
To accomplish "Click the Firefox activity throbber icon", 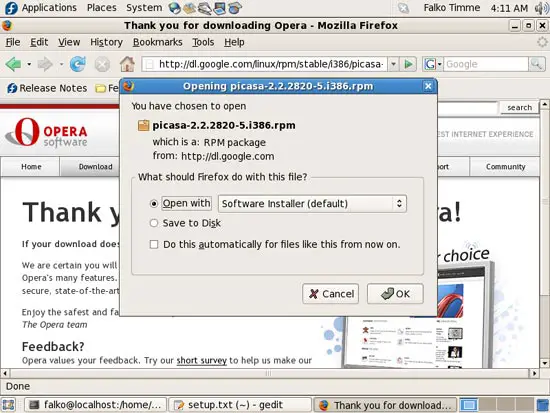I will click(542, 42).
